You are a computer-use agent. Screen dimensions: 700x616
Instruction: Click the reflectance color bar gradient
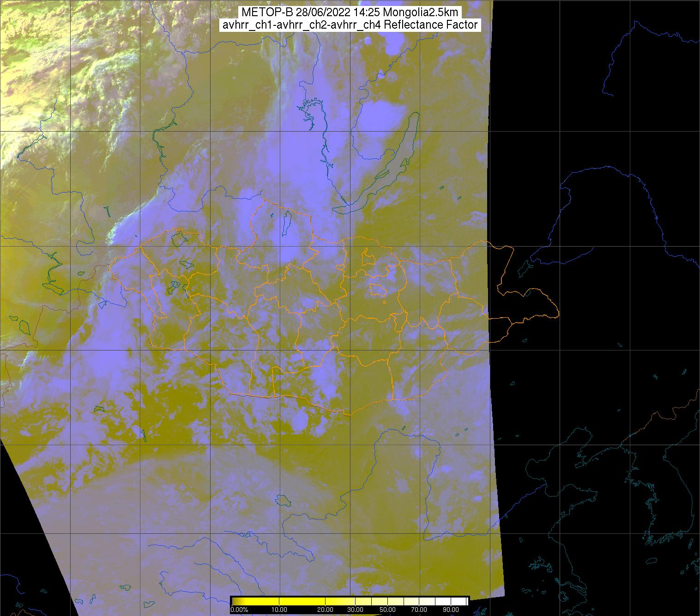[350, 601]
